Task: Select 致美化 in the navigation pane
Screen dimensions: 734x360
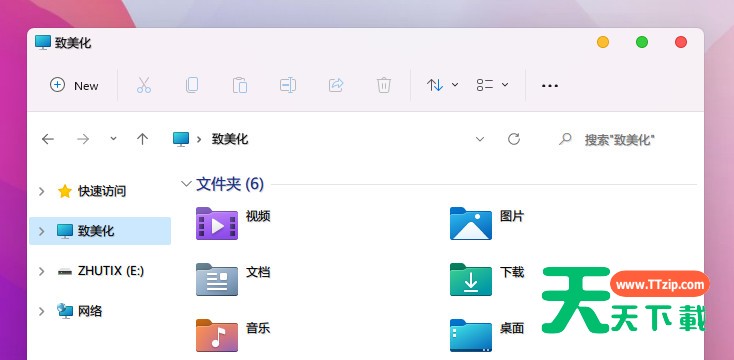Action: [x=100, y=231]
